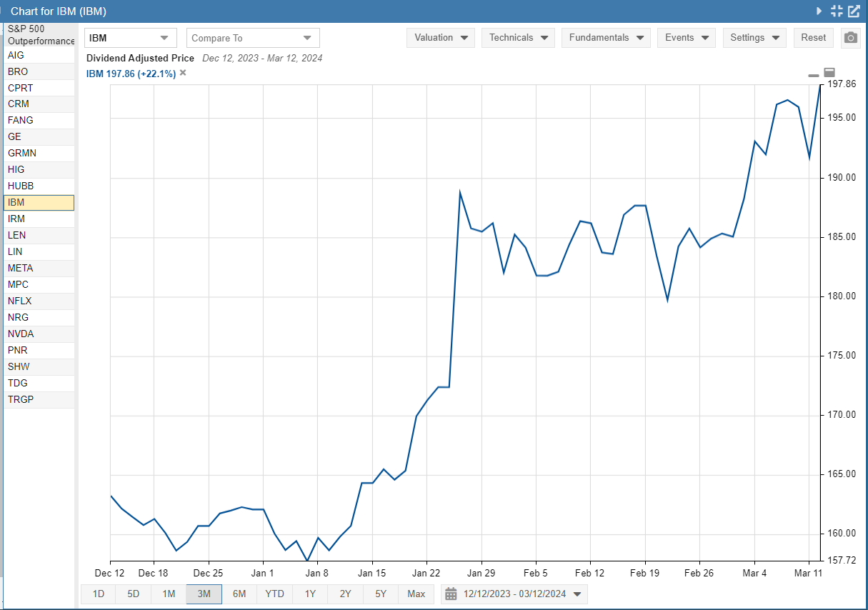This screenshot has width=868, height=610.
Task: Select CPRT in the ticker list
Action: click(x=39, y=88)
